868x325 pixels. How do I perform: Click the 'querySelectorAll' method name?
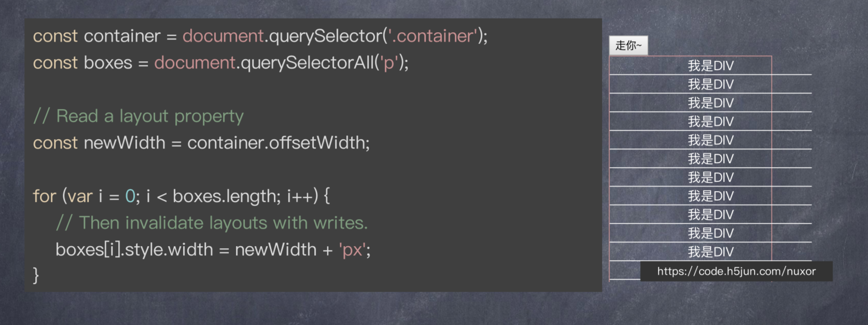click(x=307, y=63)
